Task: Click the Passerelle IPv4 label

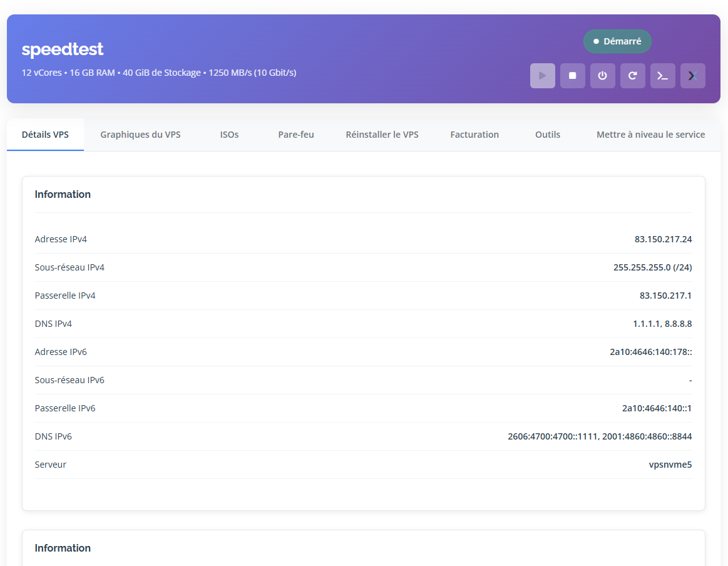Action: [x=65, y=296]
